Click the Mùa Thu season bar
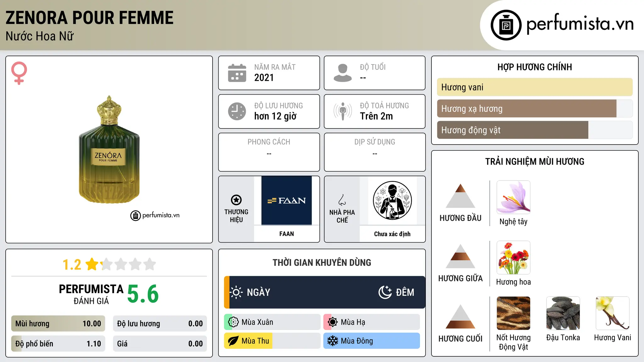Screen dimensions: 644x362 coord(272,341)
